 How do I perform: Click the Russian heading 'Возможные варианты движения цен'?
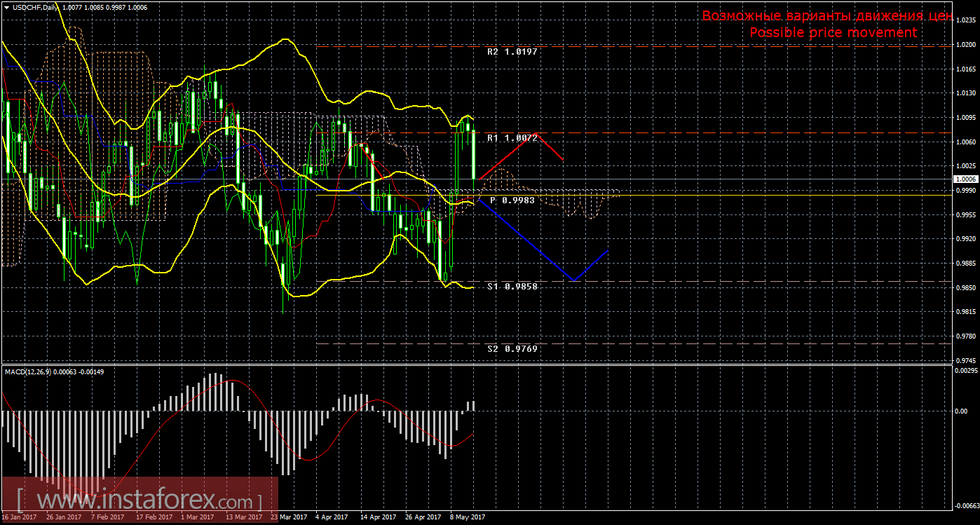point(826,16)
